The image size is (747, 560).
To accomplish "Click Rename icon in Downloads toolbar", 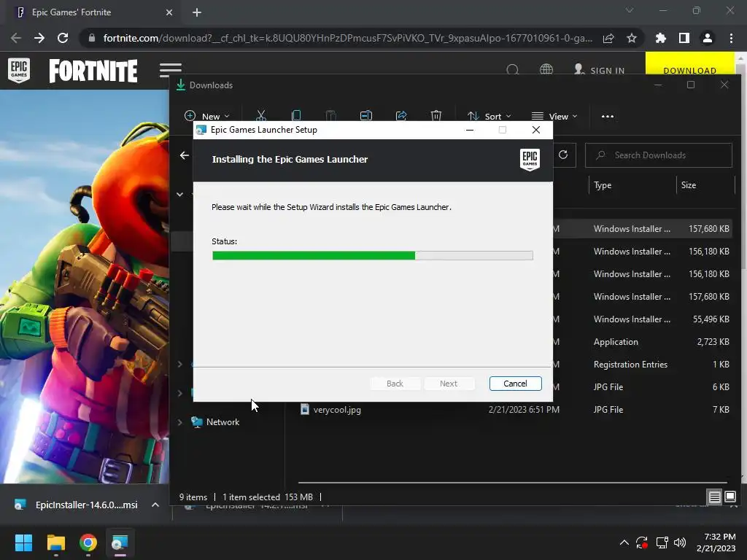I will click(366, 116).
